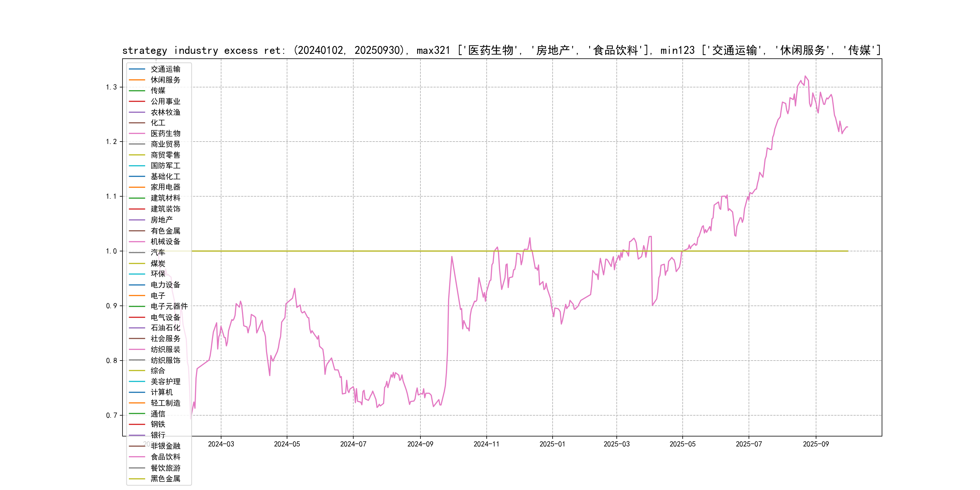Viewport: 980px width, 490px height.
Task: Click the 国防军工 legend label
Action: click(x=165, y=166)
